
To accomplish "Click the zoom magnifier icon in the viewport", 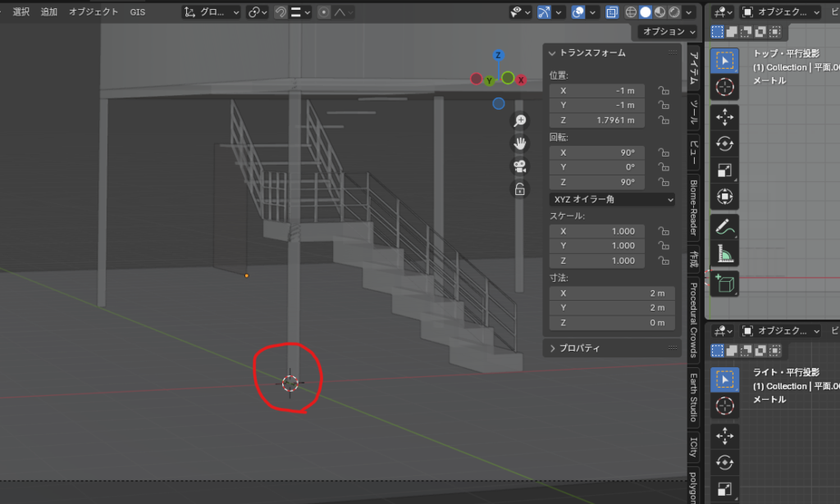I will (x=519, y=121).
